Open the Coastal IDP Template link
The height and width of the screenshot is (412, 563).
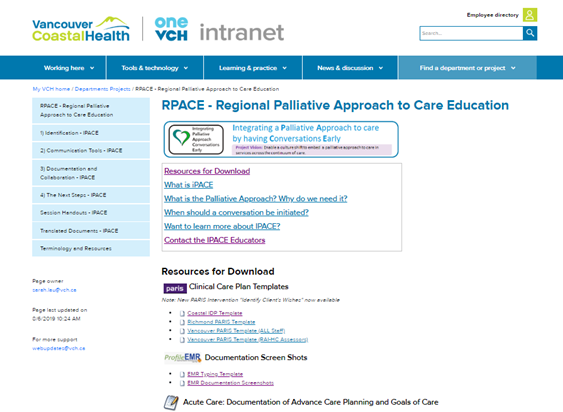(215, 314)
